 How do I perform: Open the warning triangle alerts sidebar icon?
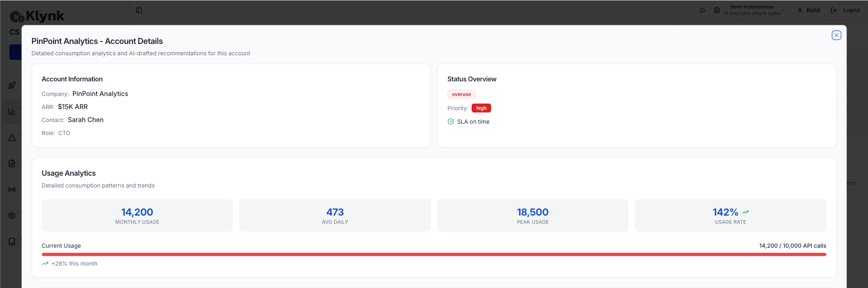click(12, 137)
